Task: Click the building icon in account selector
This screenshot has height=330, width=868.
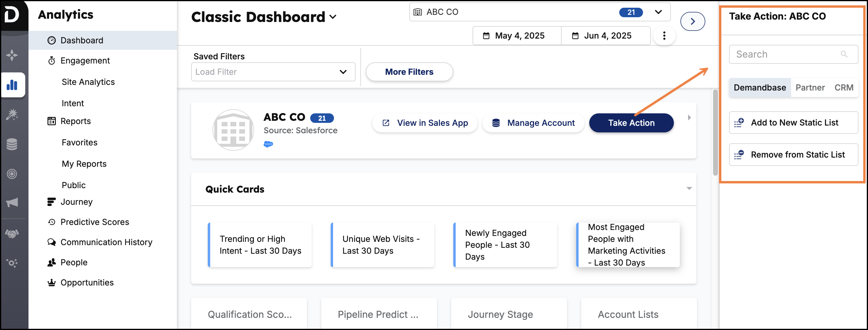Action: (x=417, y=12)
